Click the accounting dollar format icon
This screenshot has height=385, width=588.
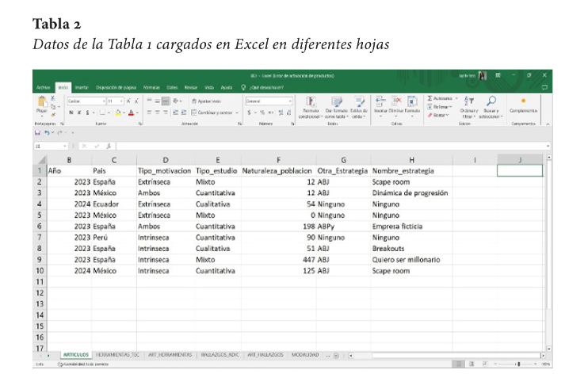249,112
